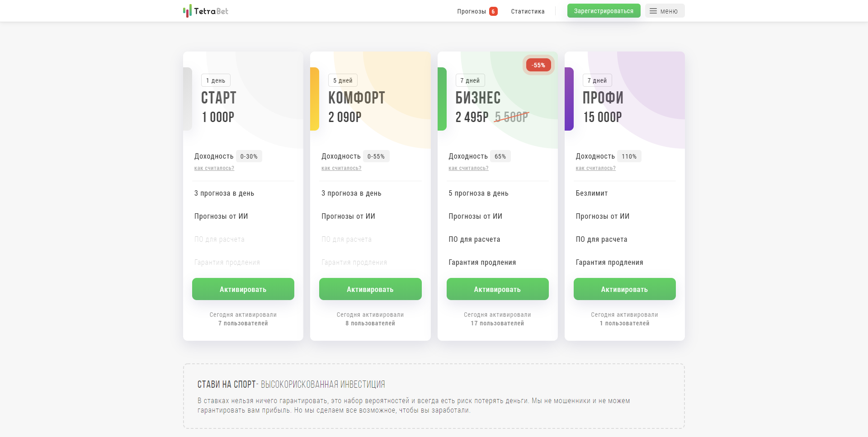
Task: Click the '5 дней' duration tag
Action: [343, 80]
